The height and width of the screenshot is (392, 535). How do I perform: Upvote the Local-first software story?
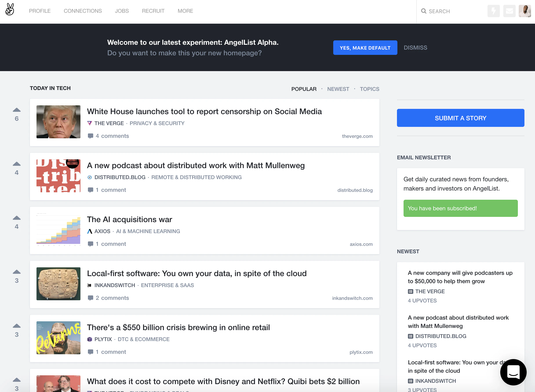17,272
